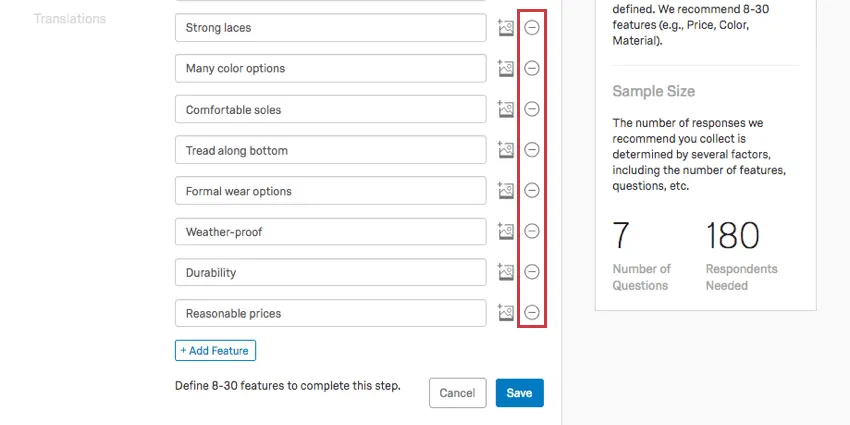This screenshot has height=425, width=850.
Task: Delete the Tread along bottom feature
Action: pos(532,150)
